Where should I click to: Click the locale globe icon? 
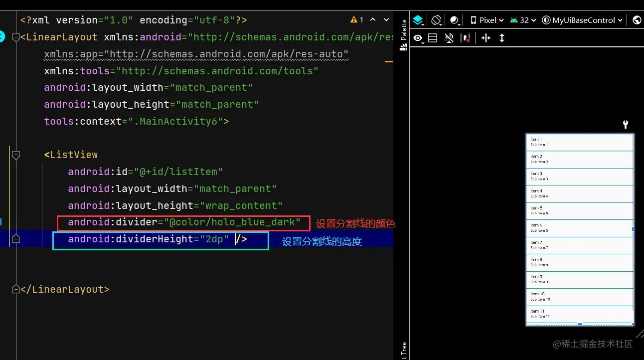tap(637, 20)
